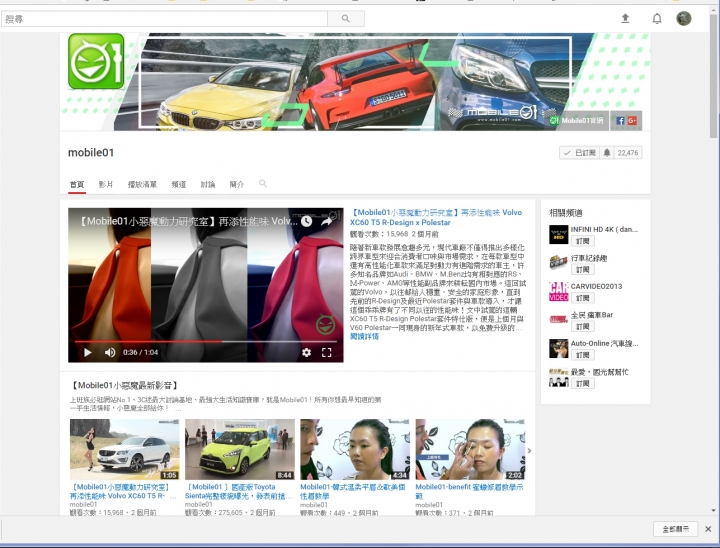The image size is (720, 548).
Task: Expand section description ellipsis
Action: click(x=178, y=408)
